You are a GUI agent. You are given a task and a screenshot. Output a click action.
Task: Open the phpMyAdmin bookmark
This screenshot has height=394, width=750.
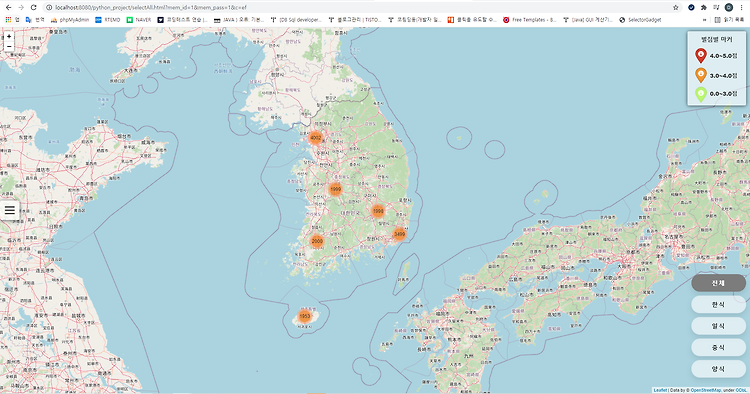coord(70,20)
